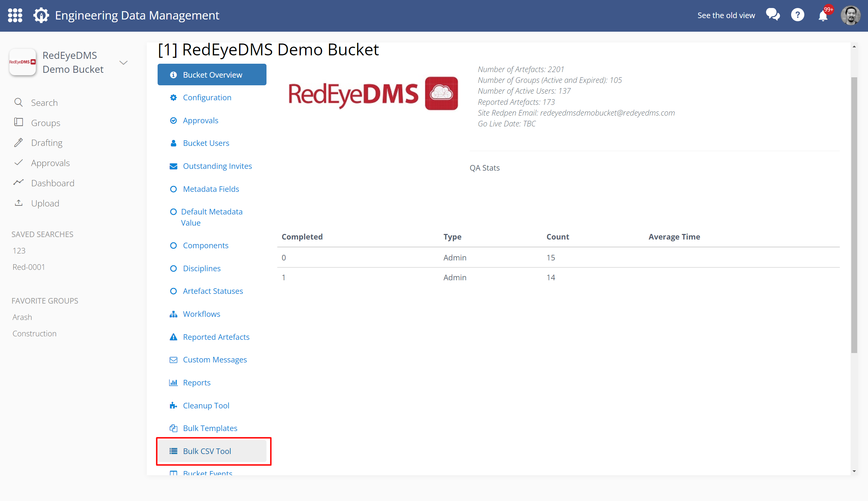Click the Cleanup Tool puzzle icon

173,405
